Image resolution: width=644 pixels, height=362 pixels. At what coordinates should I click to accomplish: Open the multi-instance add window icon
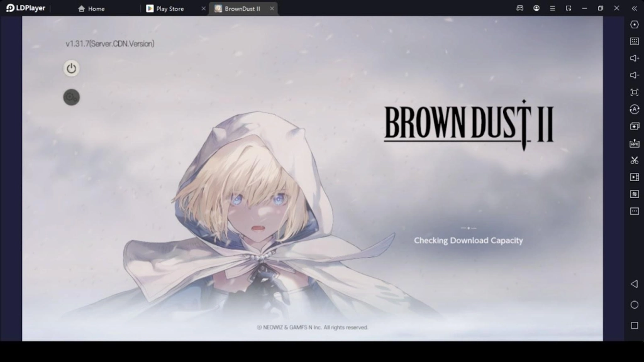[635, 126]
